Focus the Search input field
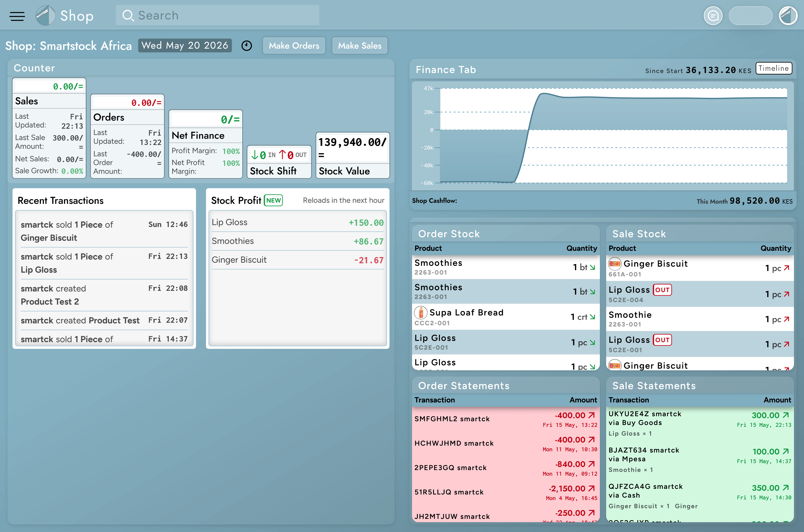The height and width of the screenshot is (532, 804). tap(217, 16)
